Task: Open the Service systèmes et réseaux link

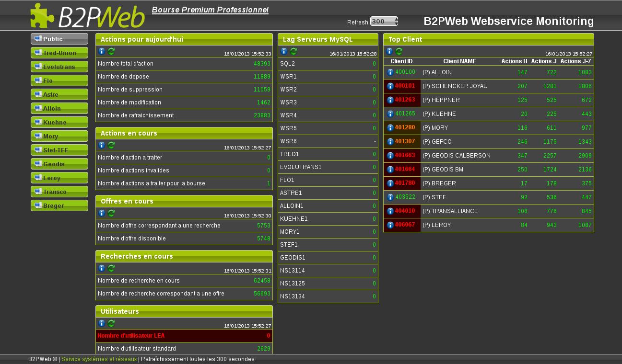Action: [99, 359]
